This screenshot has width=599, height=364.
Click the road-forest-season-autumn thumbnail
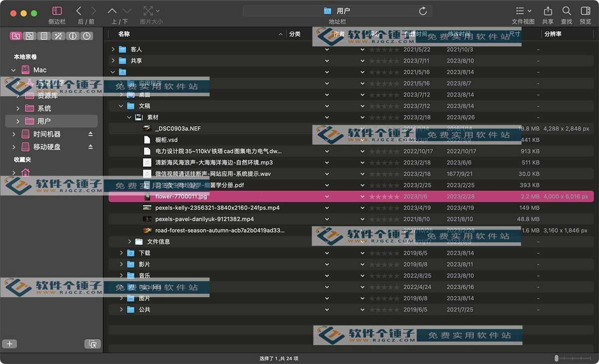coord(147,230)
